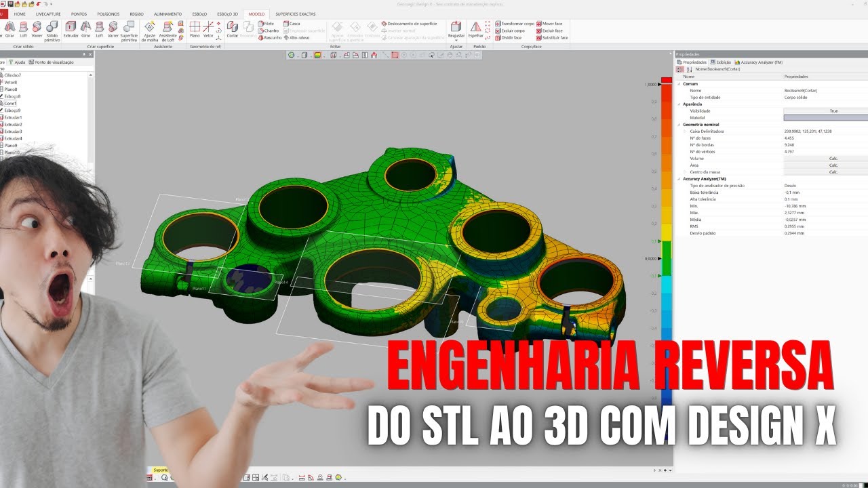Select Loft in Criar sólido group

pyautogui.click(x=23, y=28)
